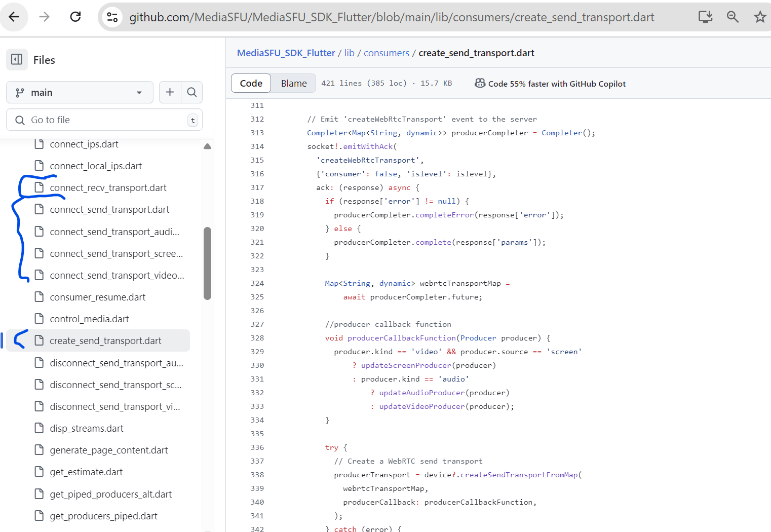This screenshot has height=532, width=771.
Task: Open the lib breadcrumb folder
Action: tap(350, 53)
